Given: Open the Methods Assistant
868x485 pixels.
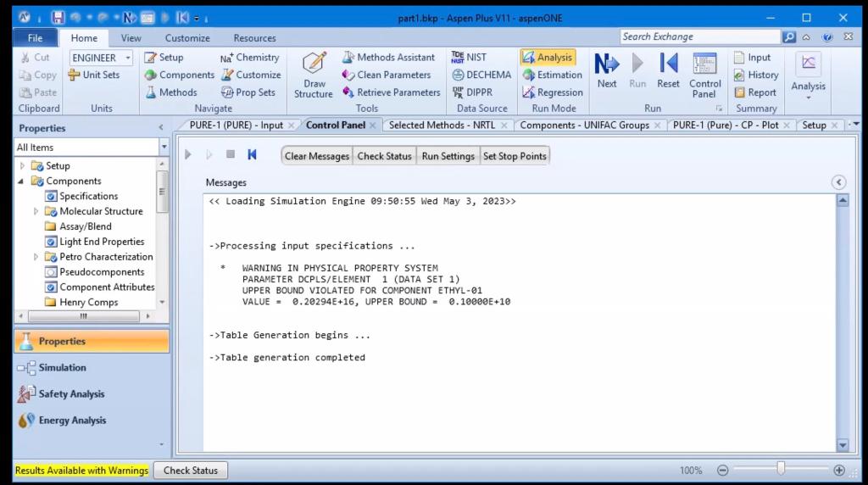Looking at the screenshot, I should click(x=388, y=57).
